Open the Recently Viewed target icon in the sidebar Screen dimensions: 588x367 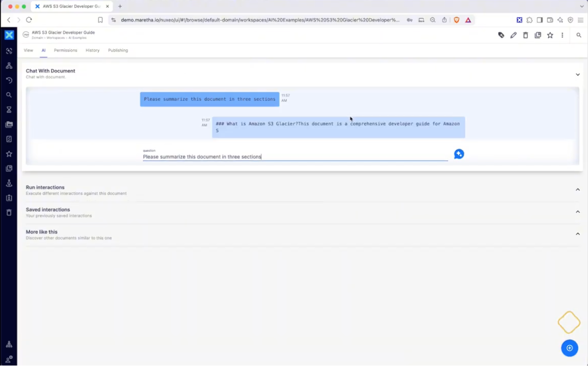coord(9,51)
